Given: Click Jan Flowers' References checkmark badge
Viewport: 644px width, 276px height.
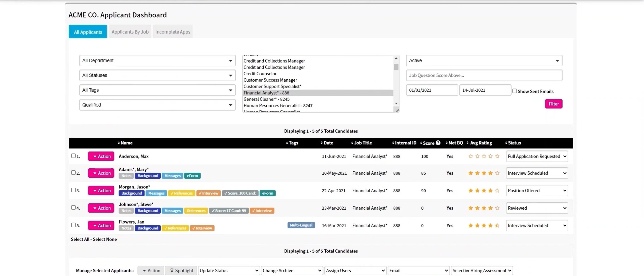Looking at the screenshot, I should (x=175, y=228).
